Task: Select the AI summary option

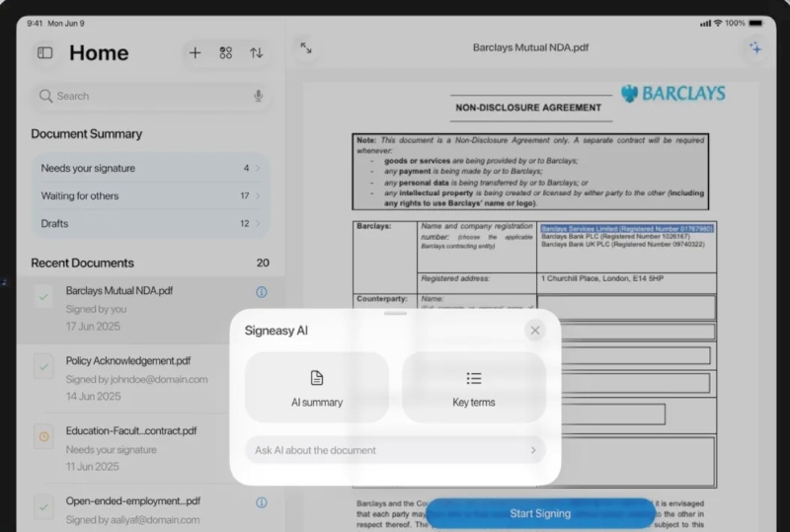Action: (317, 388)
